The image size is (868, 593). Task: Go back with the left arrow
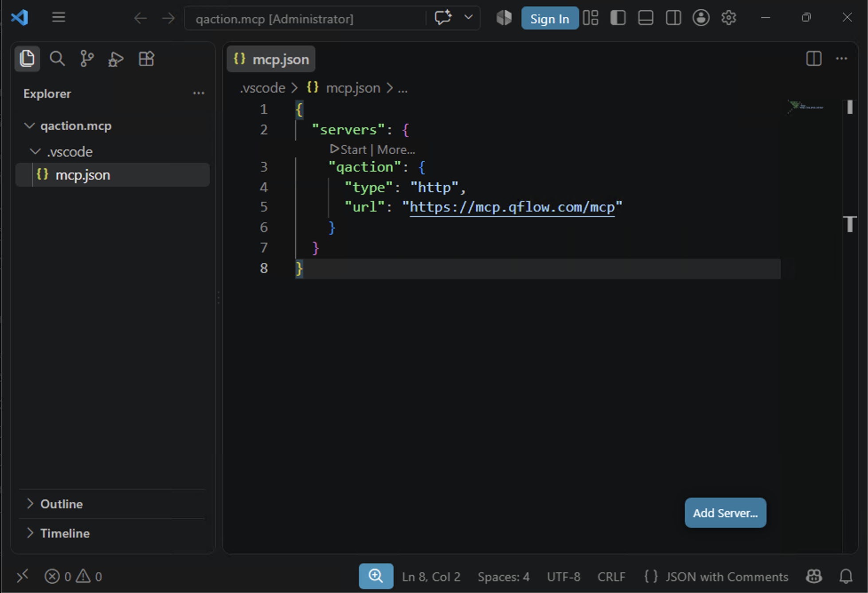(x=141, y=18)
